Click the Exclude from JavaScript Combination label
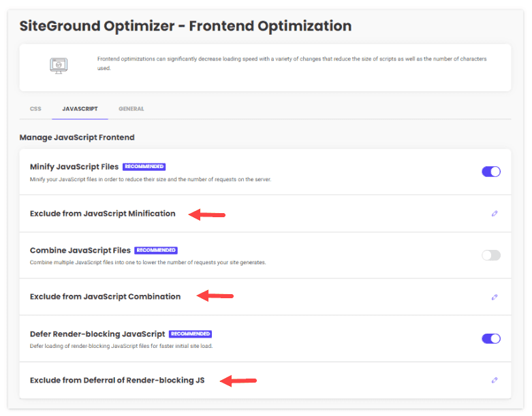 coord(105,297)
